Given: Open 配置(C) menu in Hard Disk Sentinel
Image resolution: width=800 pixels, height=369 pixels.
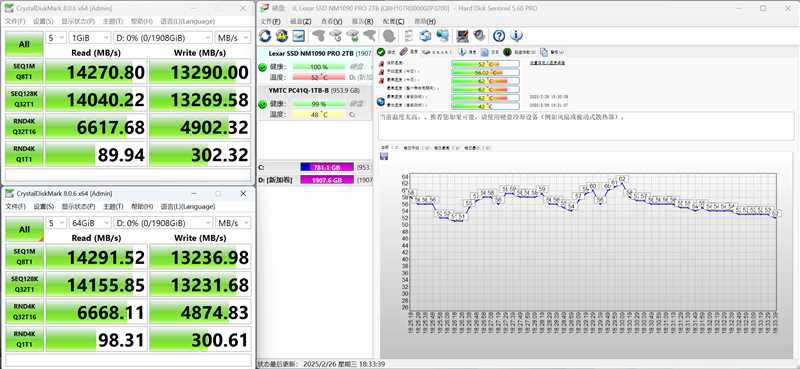Looking at the screenshot, I should 393,21.
